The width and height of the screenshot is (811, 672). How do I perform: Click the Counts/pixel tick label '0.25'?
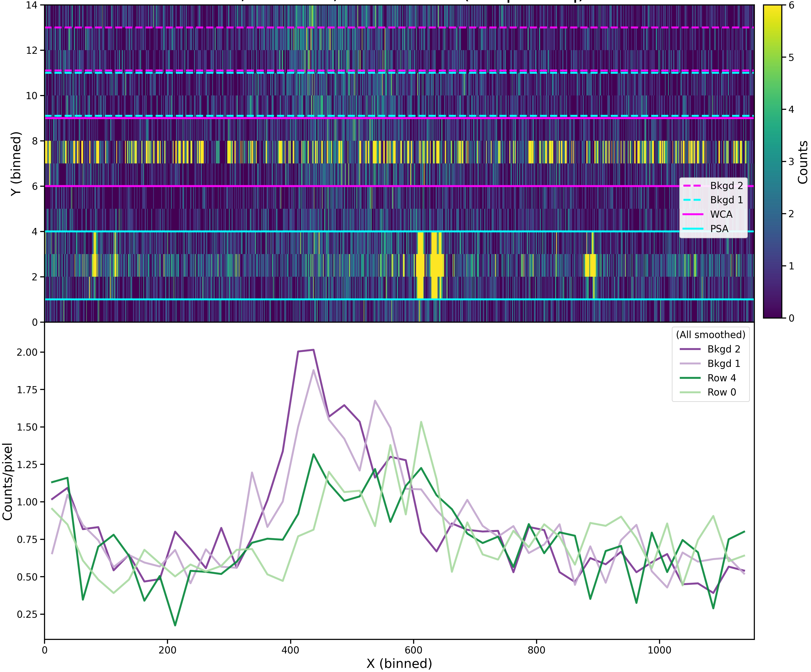point(27,614)
